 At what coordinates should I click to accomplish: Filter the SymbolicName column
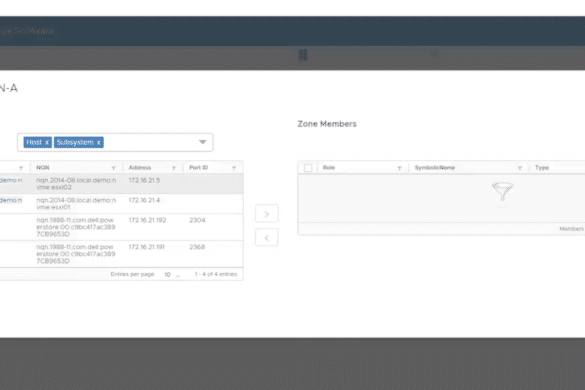click(x=520, y=168)
